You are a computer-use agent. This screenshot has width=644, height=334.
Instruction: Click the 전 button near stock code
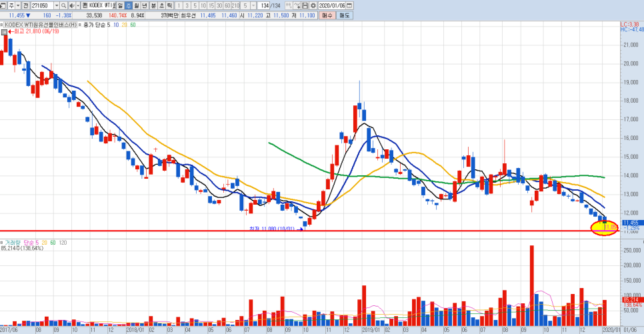coord(25,6)
